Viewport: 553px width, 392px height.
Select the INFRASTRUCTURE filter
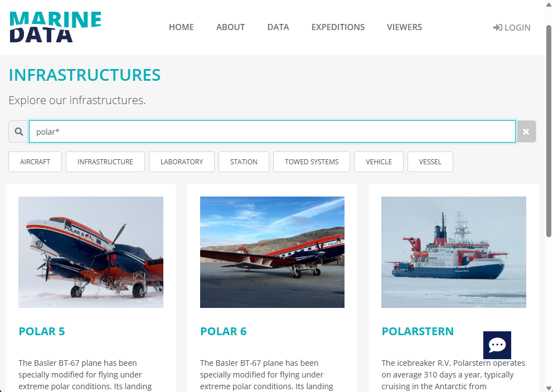pos(105,162)
